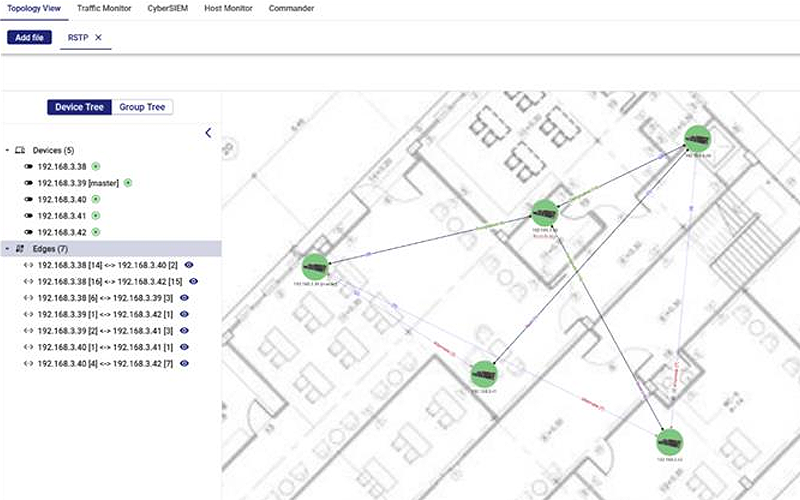Click the status indicator next to 192.168.3.41
Screen dimensions: 800x500
pos(96,215)
